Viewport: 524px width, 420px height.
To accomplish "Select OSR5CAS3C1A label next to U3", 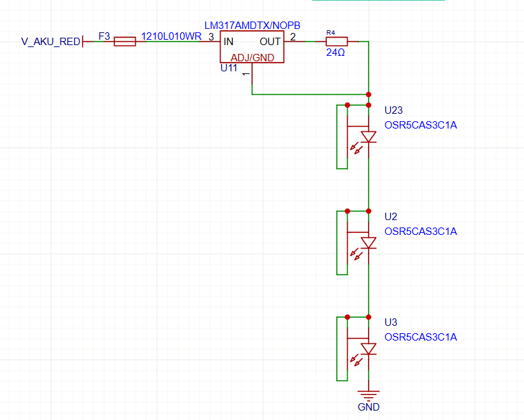I will click(x=420, y=337).
